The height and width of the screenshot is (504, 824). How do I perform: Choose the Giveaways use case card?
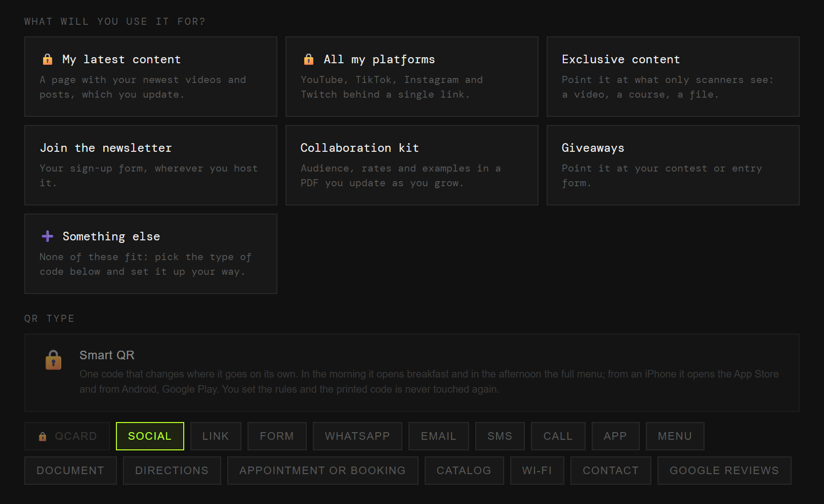[673, 165]
